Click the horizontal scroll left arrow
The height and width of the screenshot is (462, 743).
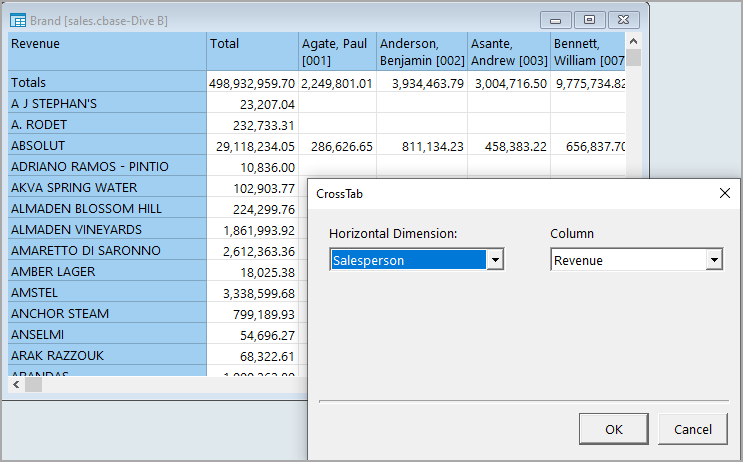coord(16,385)
